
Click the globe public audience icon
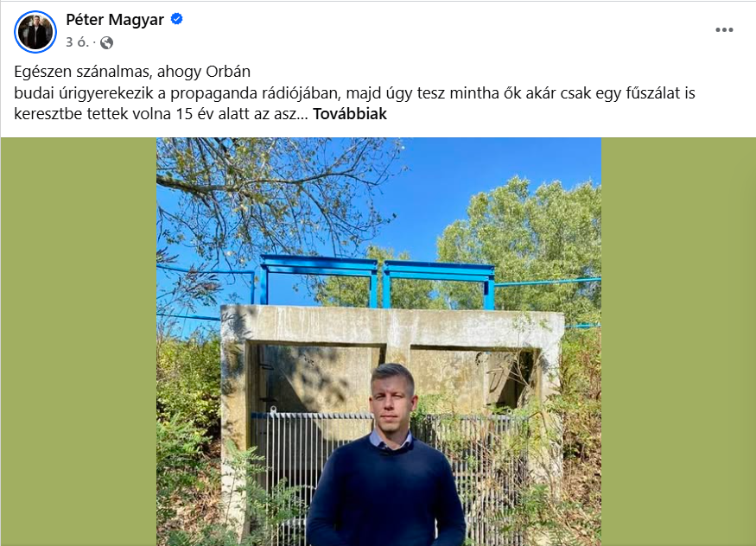106,43
